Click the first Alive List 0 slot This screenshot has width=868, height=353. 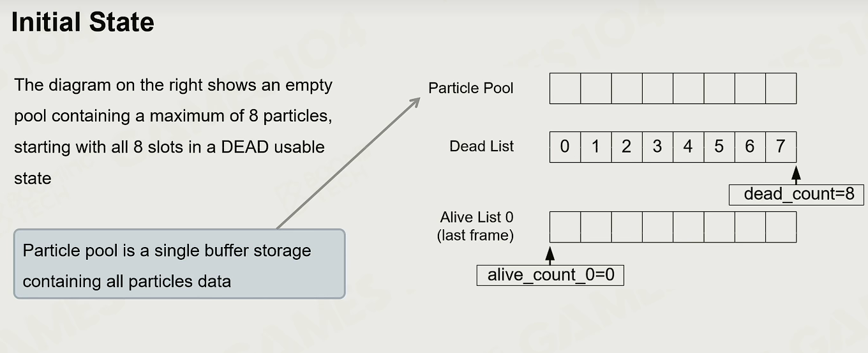565,227
